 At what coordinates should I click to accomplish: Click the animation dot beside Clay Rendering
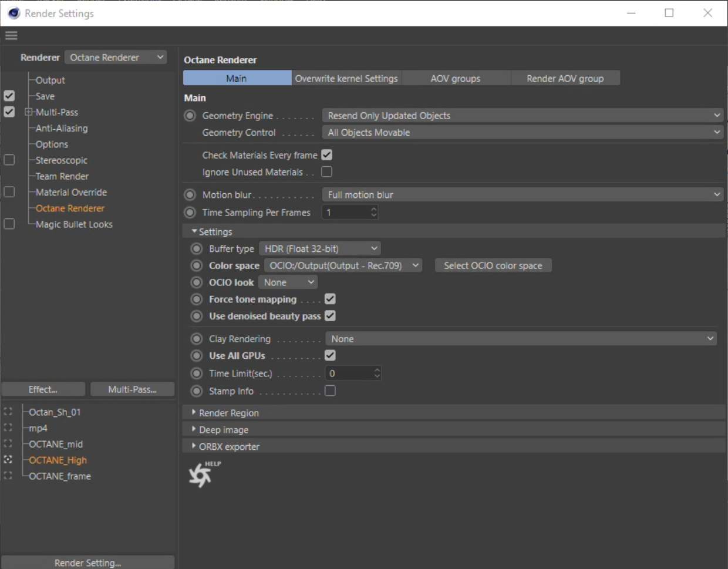click(197, 339)
